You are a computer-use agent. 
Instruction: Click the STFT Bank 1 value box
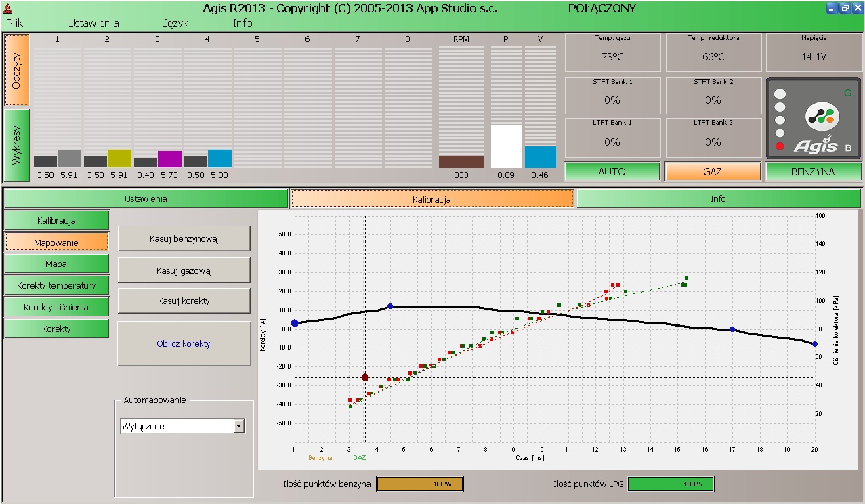click(612, 96)
